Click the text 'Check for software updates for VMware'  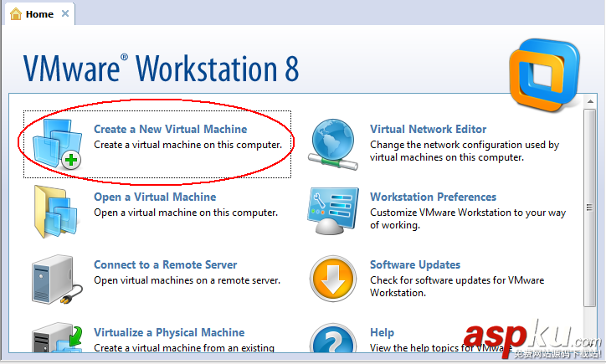pos(457,280)
